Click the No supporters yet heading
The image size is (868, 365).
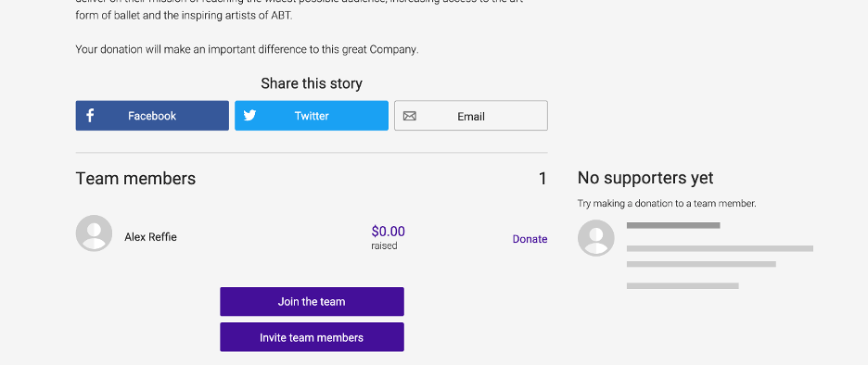(645, 178)
